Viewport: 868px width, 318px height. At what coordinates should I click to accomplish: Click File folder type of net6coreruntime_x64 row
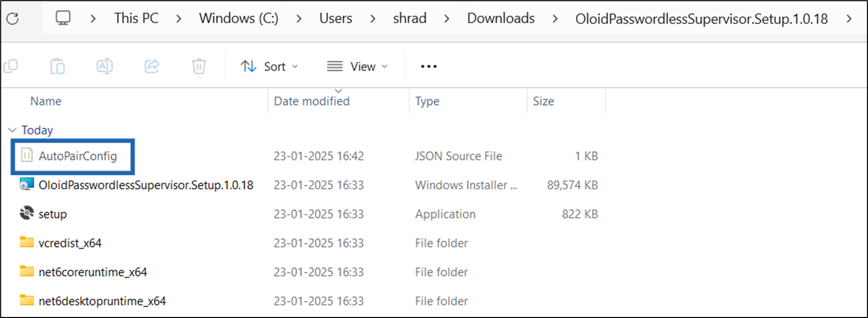tap(442, 272)
